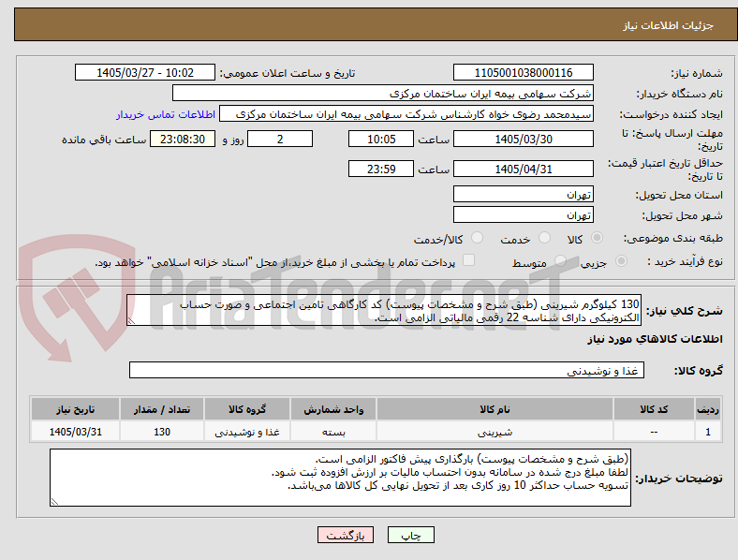
Task: Click the شرح کلی نیاز label
Action: coord(685,311)
